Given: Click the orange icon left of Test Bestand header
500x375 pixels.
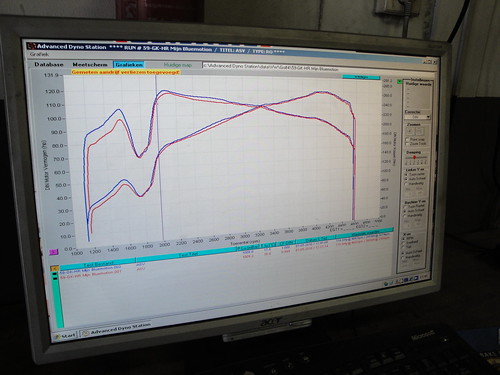Looking at the screenshot, I should coord(54,268).
